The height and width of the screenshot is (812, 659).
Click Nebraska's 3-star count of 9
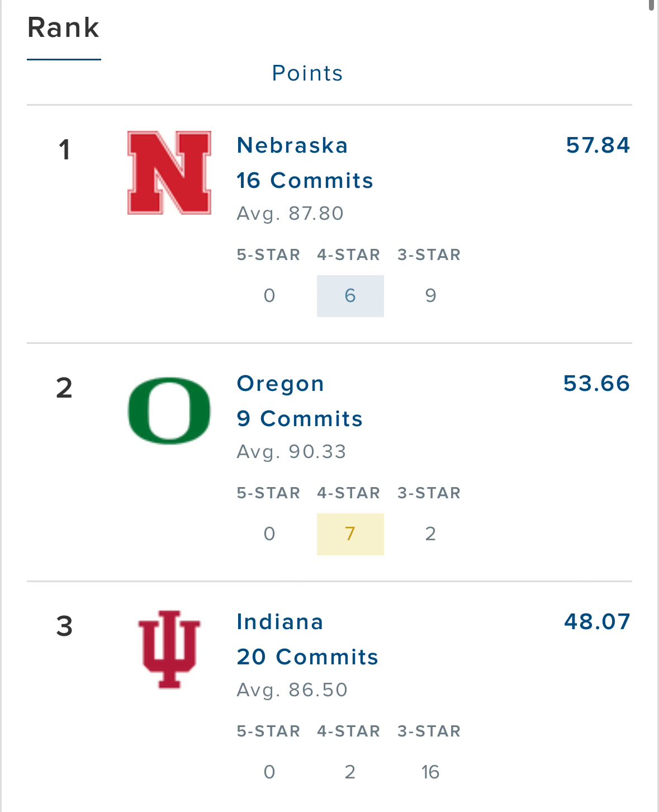coord(430,296)
